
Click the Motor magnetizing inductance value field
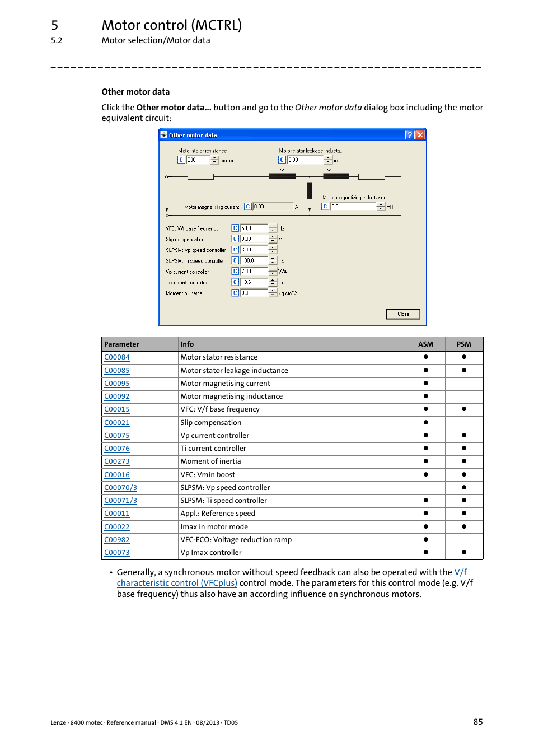[x=353, y=207]
